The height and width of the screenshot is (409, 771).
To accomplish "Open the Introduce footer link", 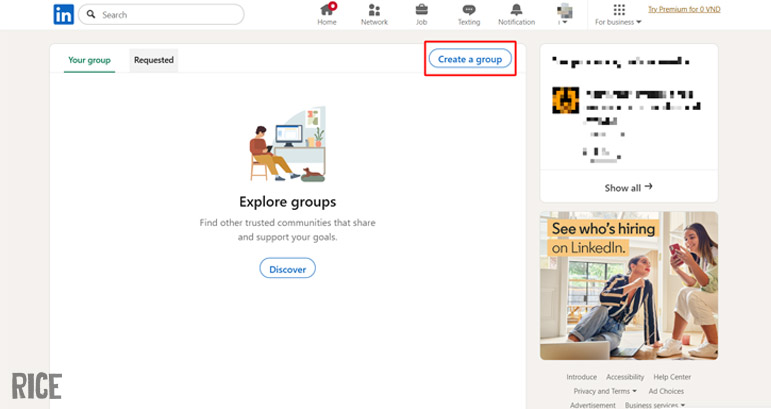I will click(581, 377).
